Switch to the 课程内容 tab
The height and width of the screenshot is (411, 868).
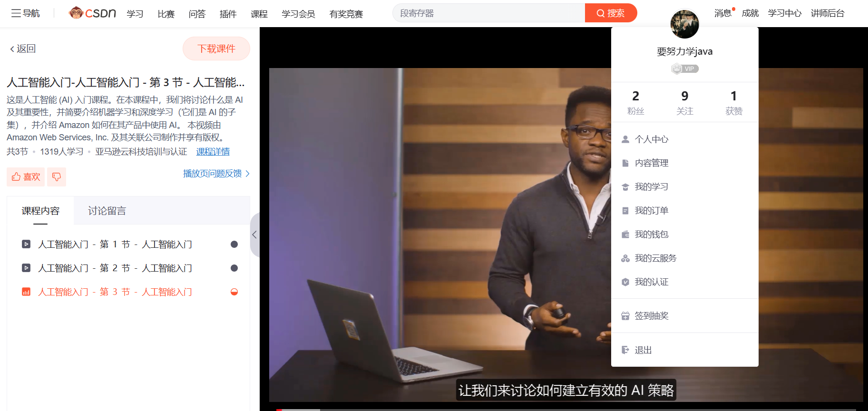[x=40, y=211]
